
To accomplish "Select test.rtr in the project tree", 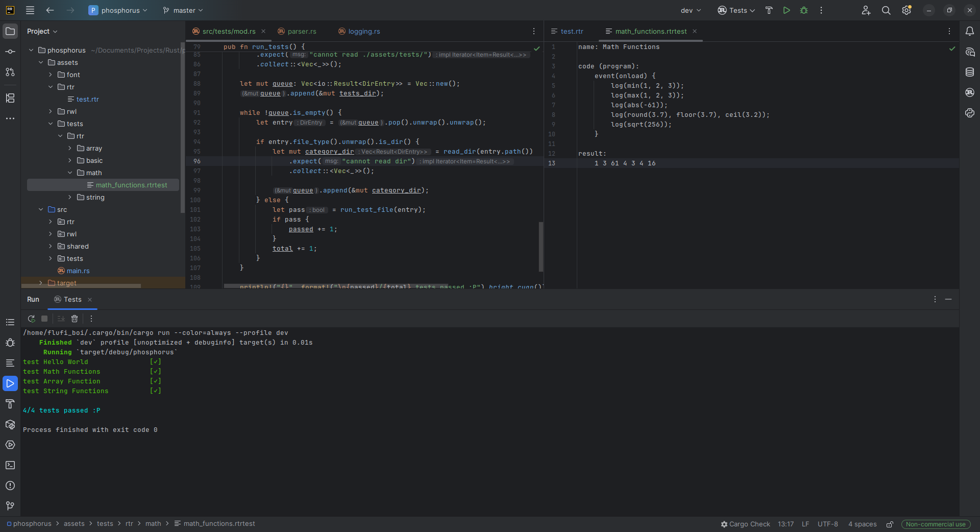I will 88,99.
